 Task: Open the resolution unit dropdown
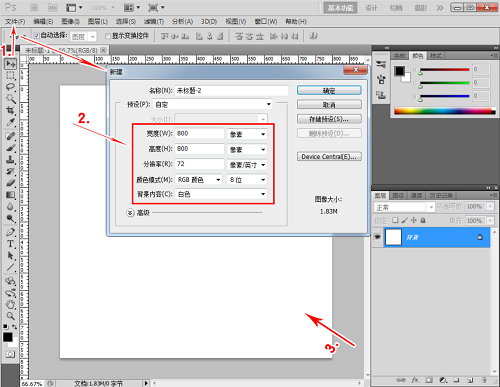247,165
